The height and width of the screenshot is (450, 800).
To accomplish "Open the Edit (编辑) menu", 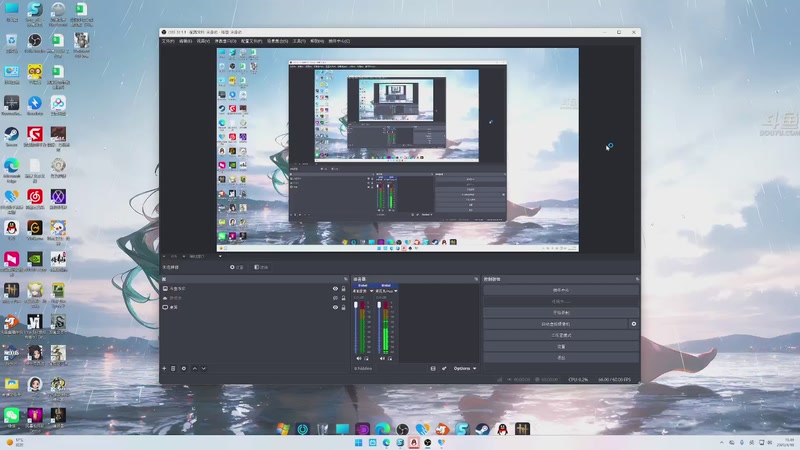I will (x=185, y=41).
